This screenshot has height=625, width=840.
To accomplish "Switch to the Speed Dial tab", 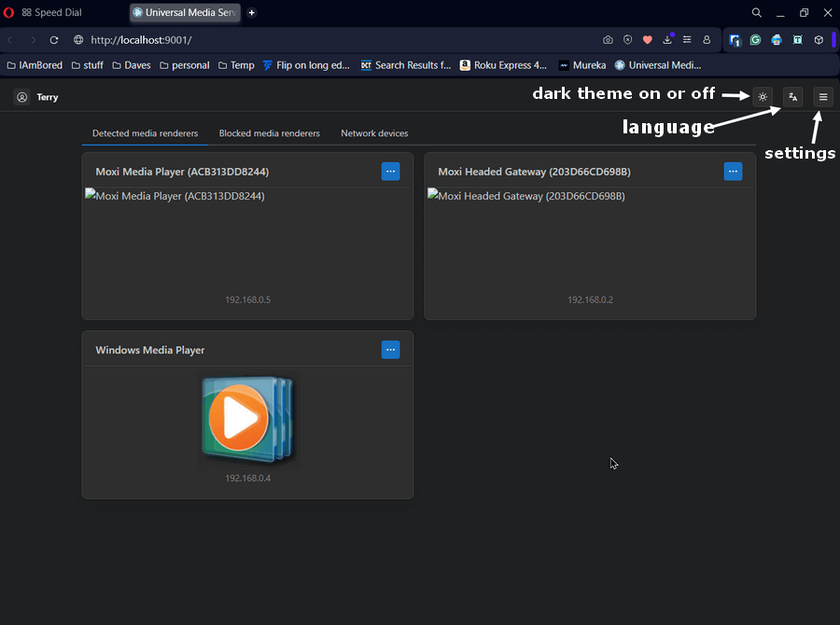I will pyautogui.click(x=52, y=12).
